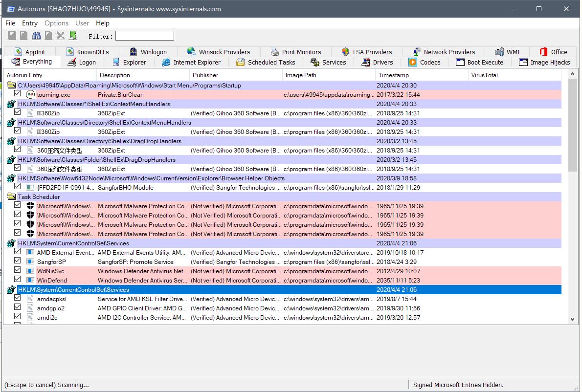This screenshot has height=392, width=582.
Task: Select the Drivers tab
Action: [378, 62]
